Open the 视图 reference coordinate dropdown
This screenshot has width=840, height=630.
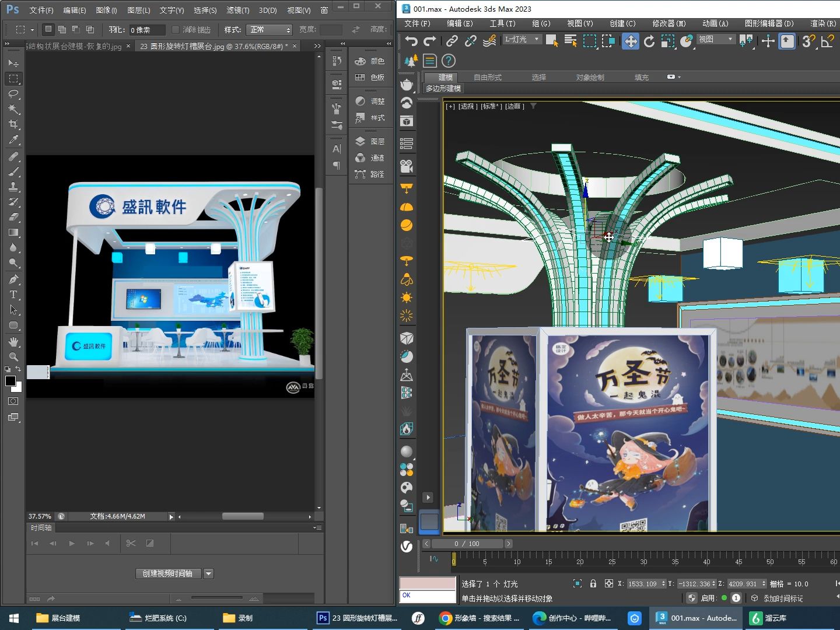click(716, 39)
